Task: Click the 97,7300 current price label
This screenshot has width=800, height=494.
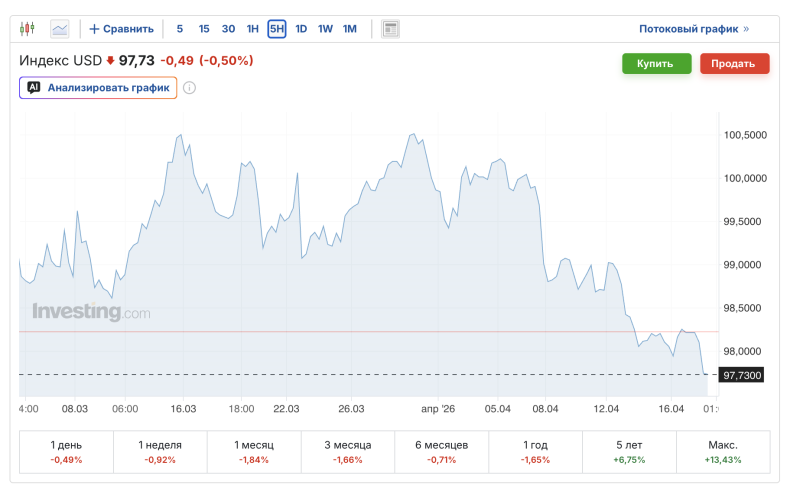Action: [x=742, y=375]
